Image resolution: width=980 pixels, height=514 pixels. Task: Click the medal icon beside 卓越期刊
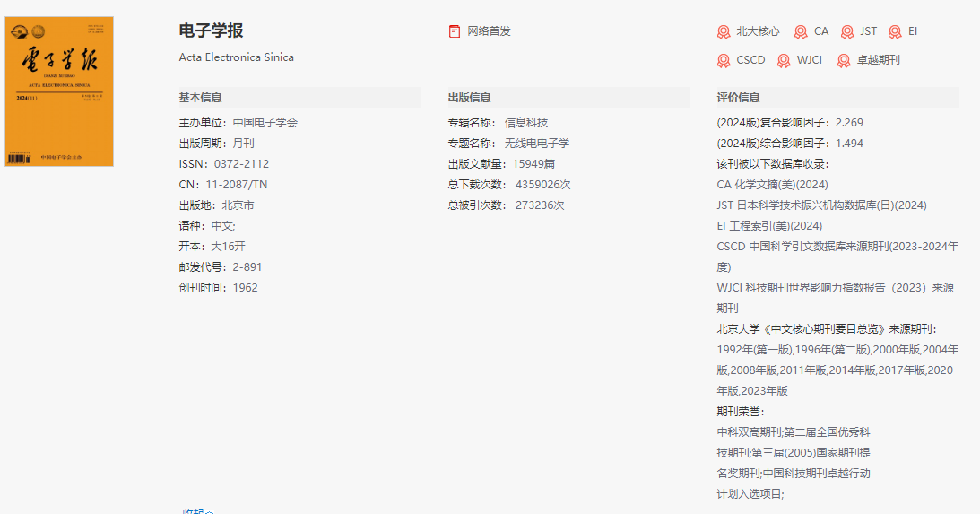[844, 61]
